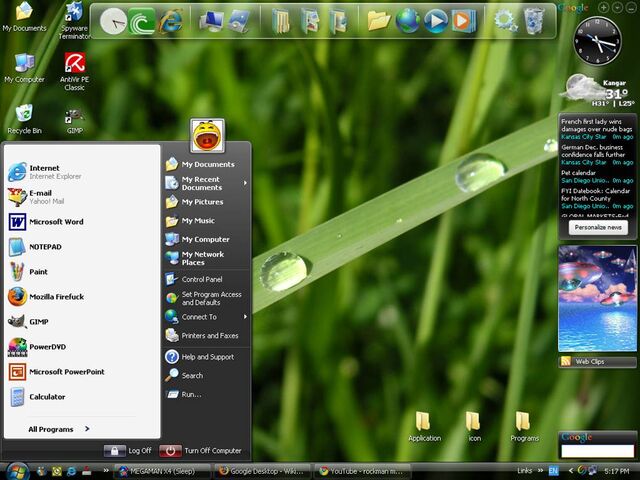Open My Network Places
Screen dimensions: 640x480
pyautogui.click(x=207, y=258)
